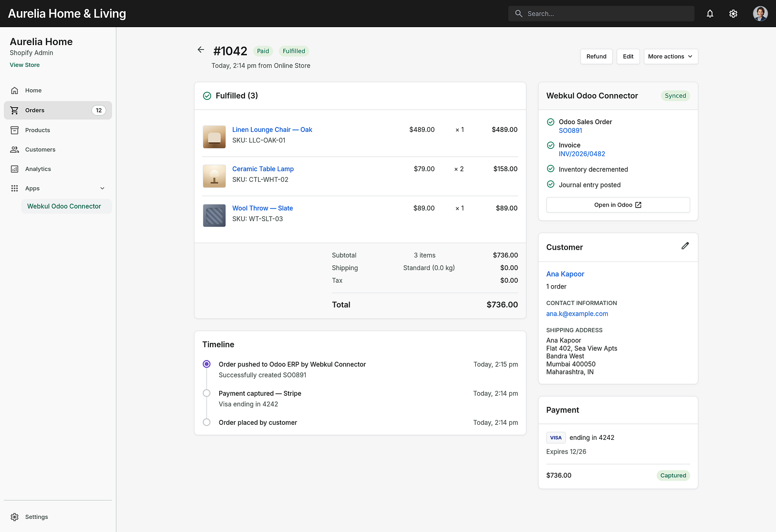Click the VISA card badge
This screenshot has height=532, width=776.
pyautogui.click(x=556, y=437)
